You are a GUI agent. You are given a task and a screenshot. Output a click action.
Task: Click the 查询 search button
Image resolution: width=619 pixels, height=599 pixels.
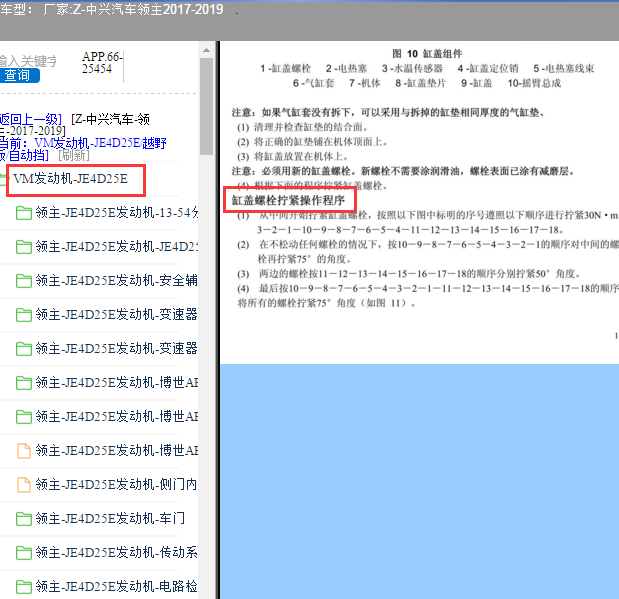point(19,75)
